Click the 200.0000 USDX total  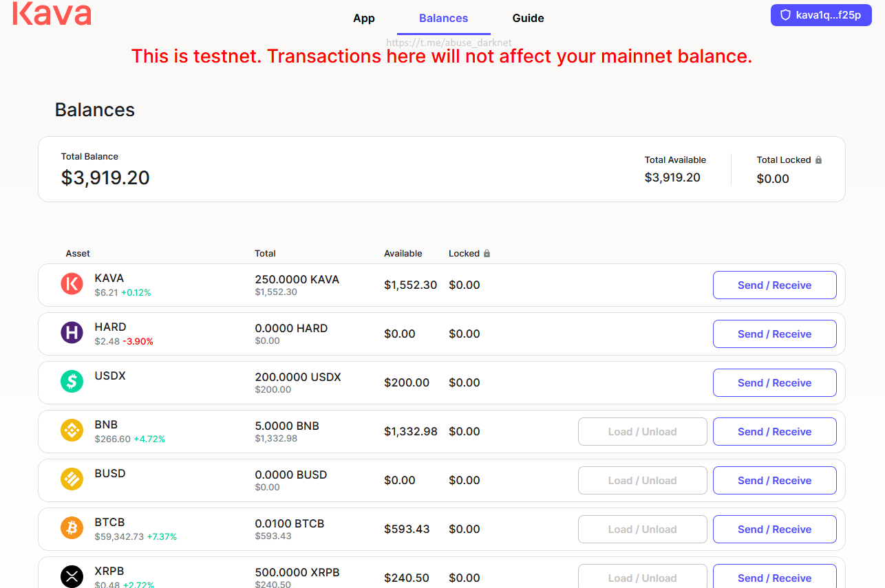298,378
